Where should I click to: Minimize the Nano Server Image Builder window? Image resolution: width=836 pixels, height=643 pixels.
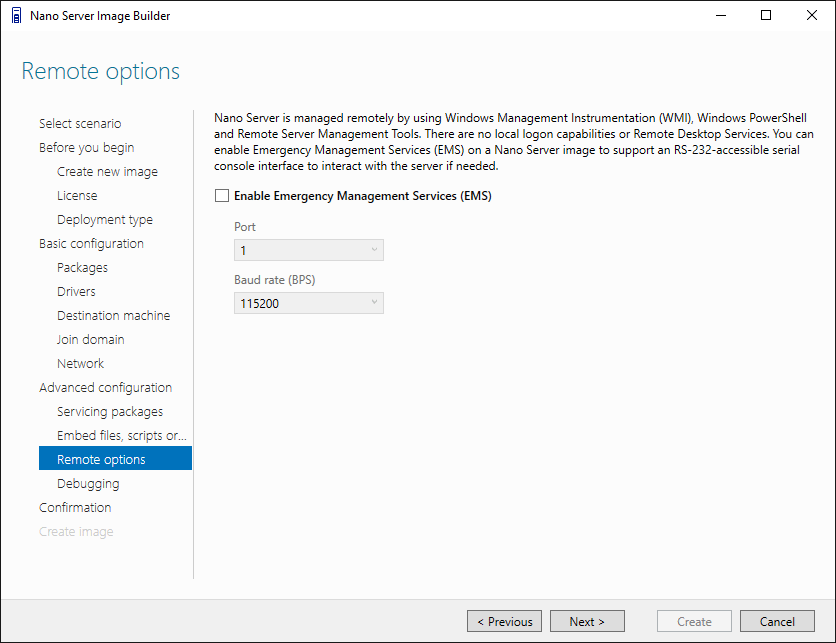click(x=721, y=15)
